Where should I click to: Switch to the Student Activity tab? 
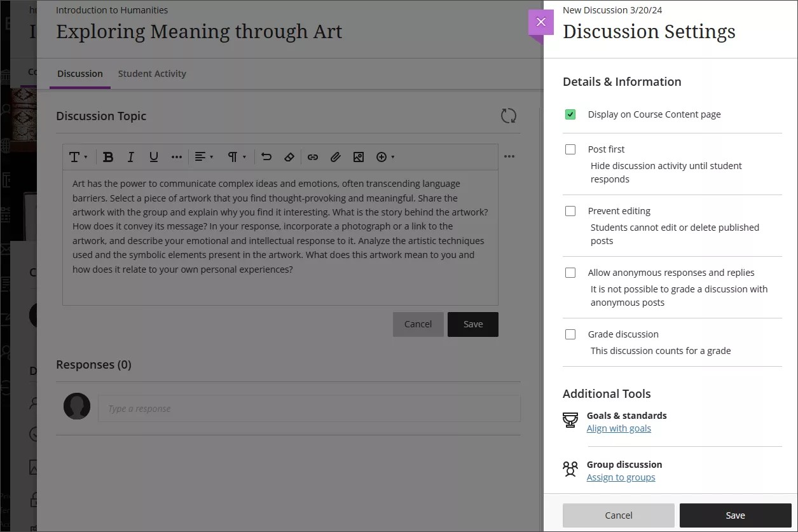151,73
